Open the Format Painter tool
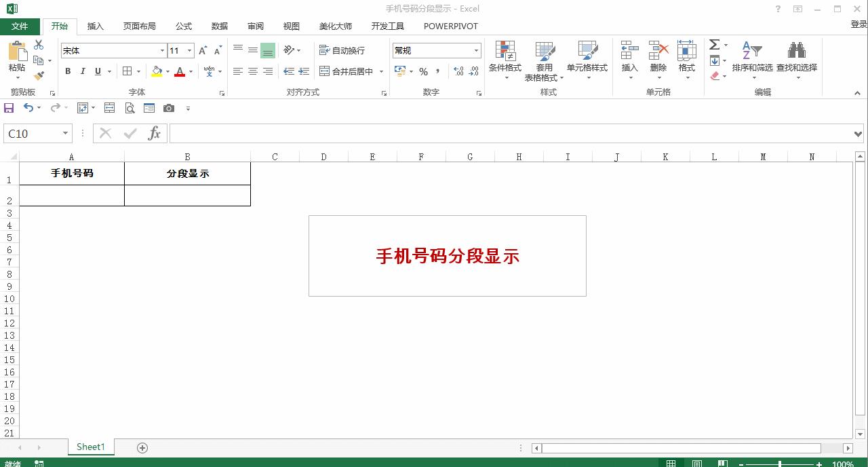 click(39, 77)
